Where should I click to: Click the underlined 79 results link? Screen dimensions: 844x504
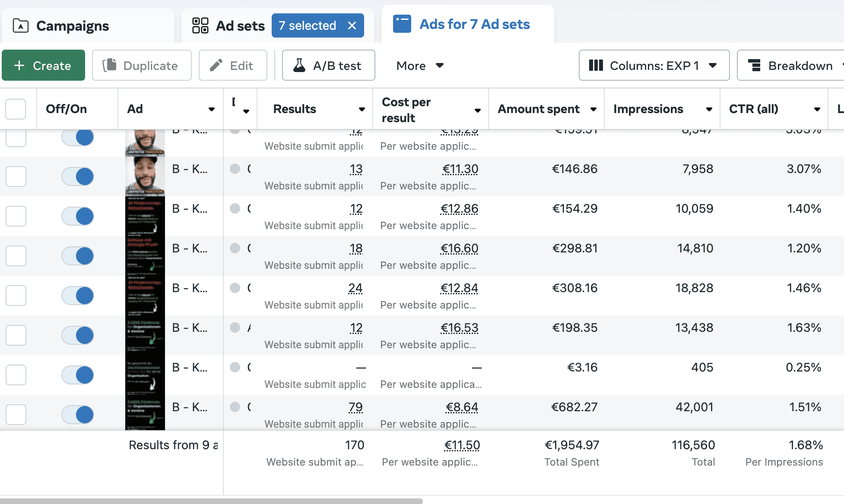(x=355, y=407)
